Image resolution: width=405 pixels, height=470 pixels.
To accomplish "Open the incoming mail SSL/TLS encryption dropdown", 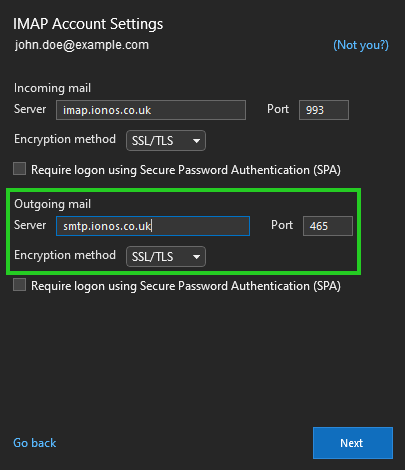I will tap(166, 141).
